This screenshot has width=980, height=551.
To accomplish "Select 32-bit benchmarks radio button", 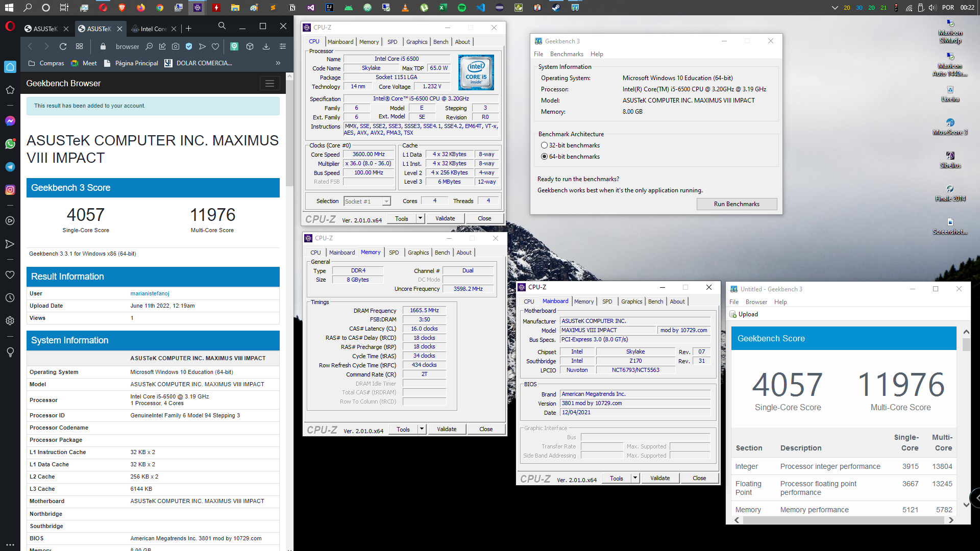I will tap(544, 145).
